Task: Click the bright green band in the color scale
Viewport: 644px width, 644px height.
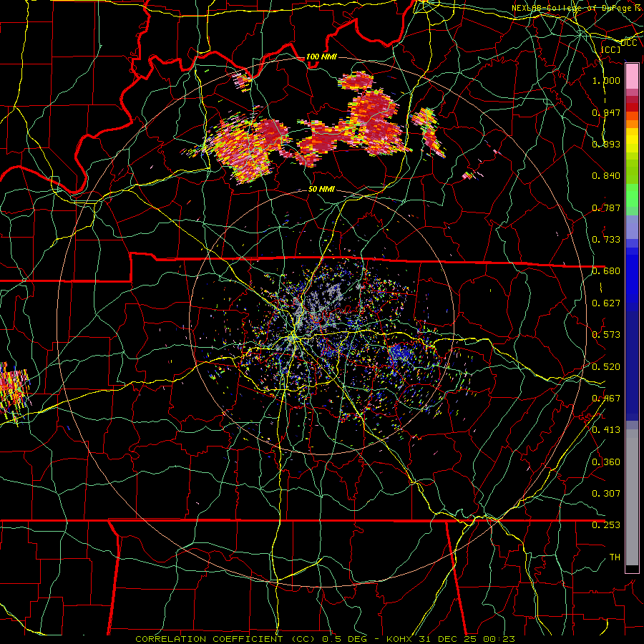Action: click(x=632, y=194)
